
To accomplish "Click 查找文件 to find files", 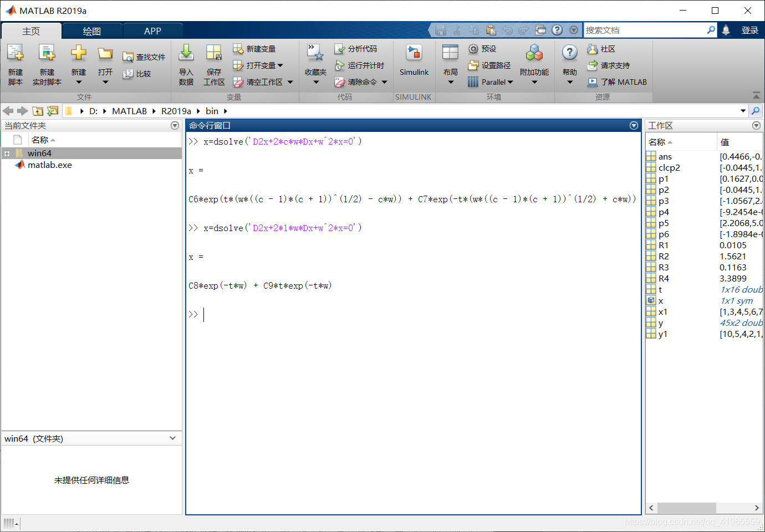I will (144, 57).
